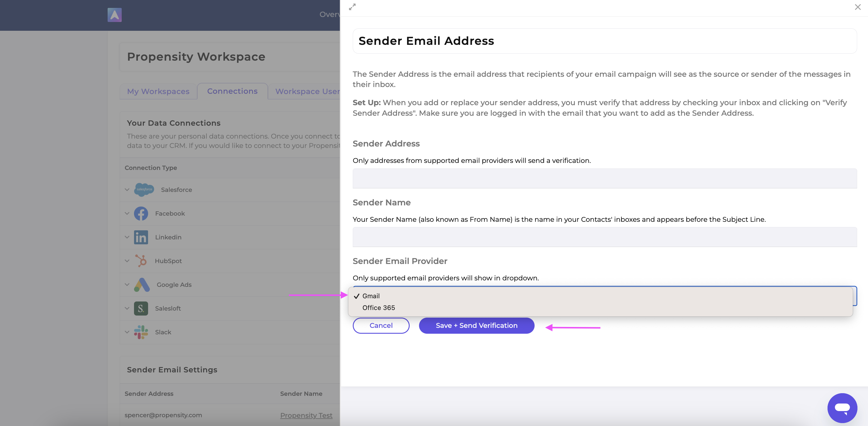Click the Slack logo icon
Viewport: 868px width, 426px height.
[x=141, y=332]
